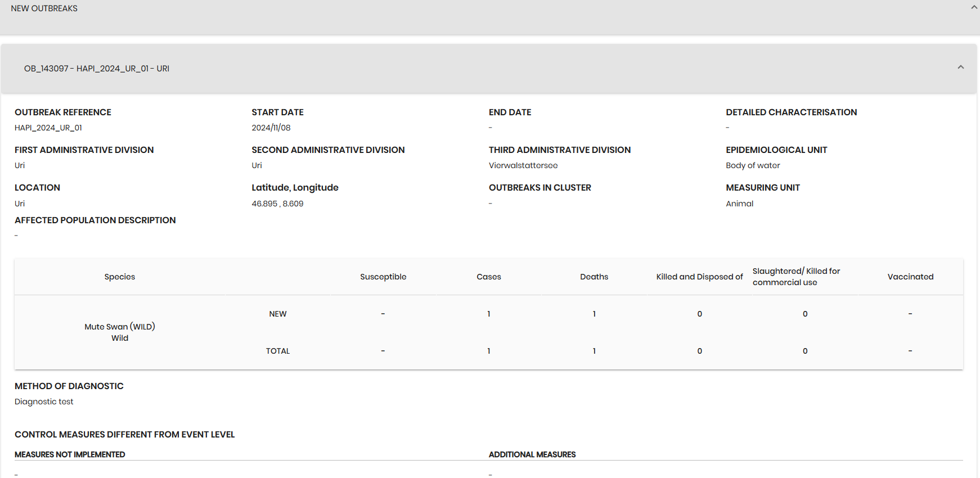Click the Diagnostic test method value
980x478 pixels.
coord(44,402)
